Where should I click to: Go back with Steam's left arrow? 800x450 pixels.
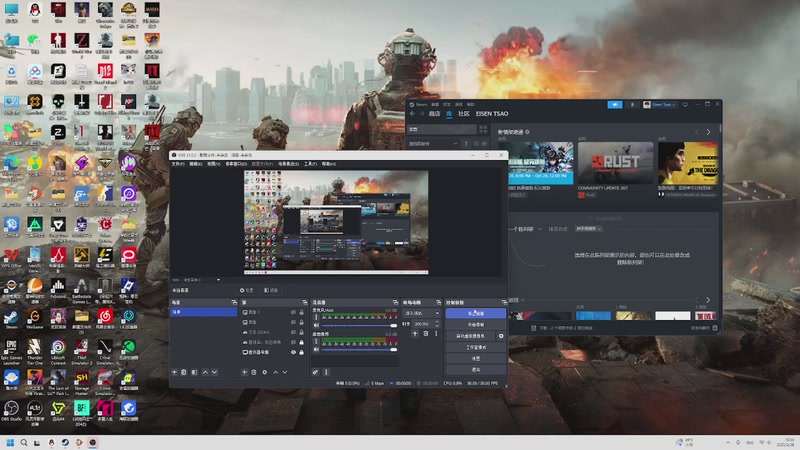412,114
